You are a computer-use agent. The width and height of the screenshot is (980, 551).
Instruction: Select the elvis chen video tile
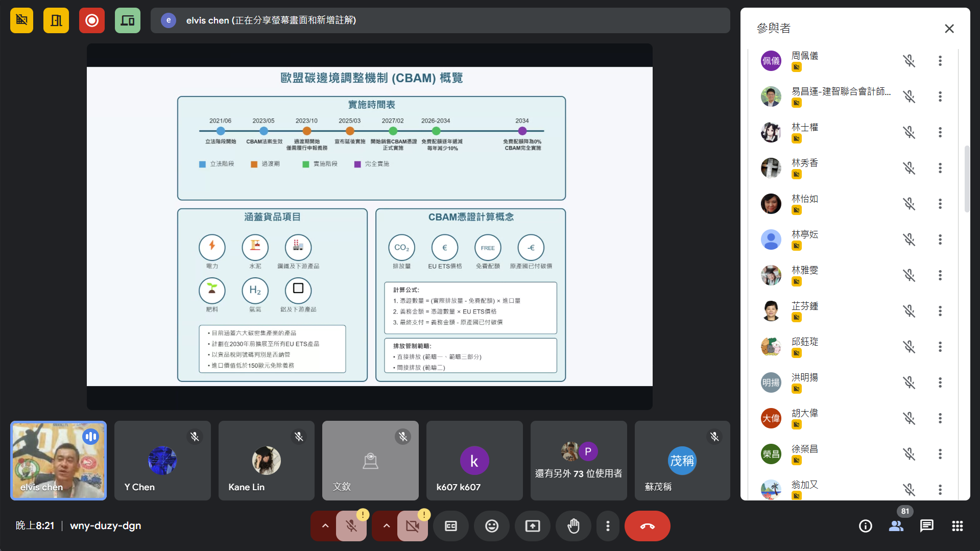(59, 460)
